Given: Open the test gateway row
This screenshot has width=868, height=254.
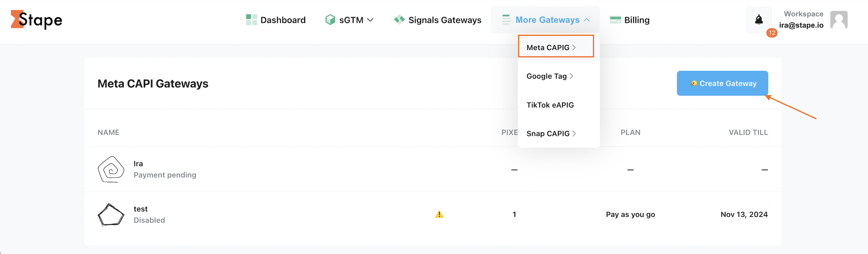Looking at the screenshot, I should point(433,214).
